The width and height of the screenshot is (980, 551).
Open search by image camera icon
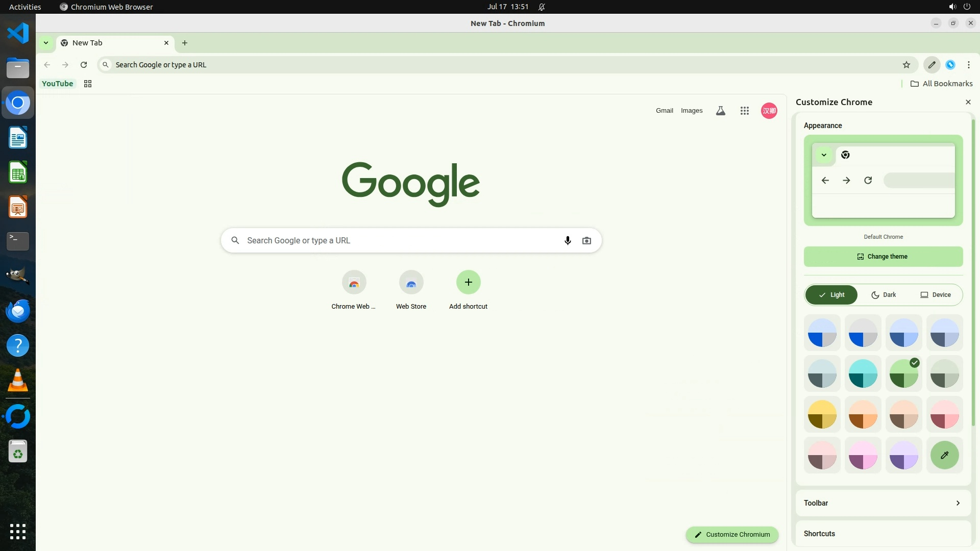(586, 240)
